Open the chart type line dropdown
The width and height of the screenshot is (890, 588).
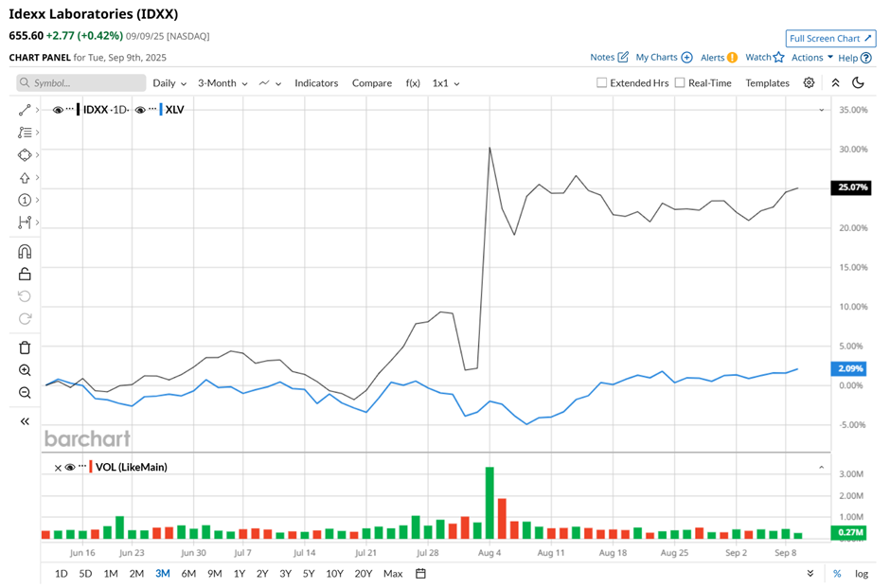(270, 83)
